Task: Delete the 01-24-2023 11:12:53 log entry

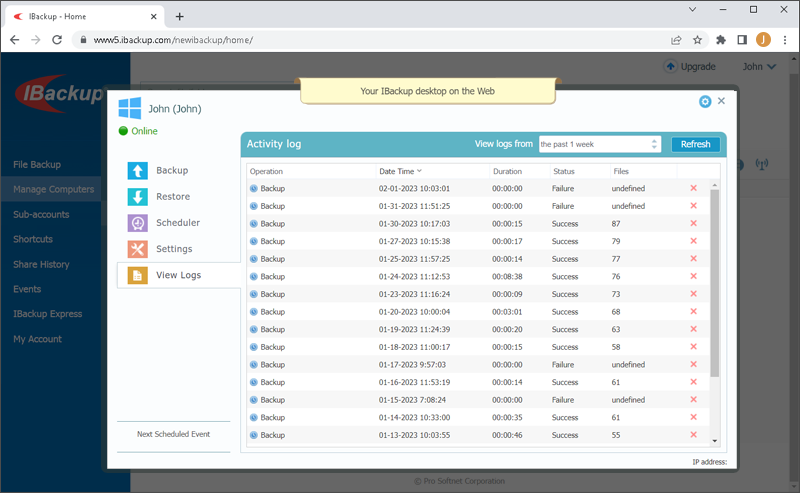Action: coord(693,276)
